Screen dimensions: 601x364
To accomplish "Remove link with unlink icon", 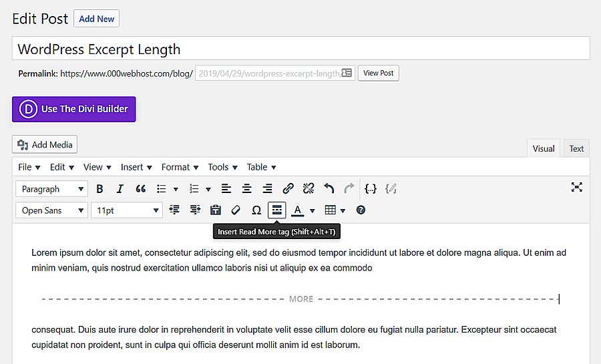I will coord(309,189).
